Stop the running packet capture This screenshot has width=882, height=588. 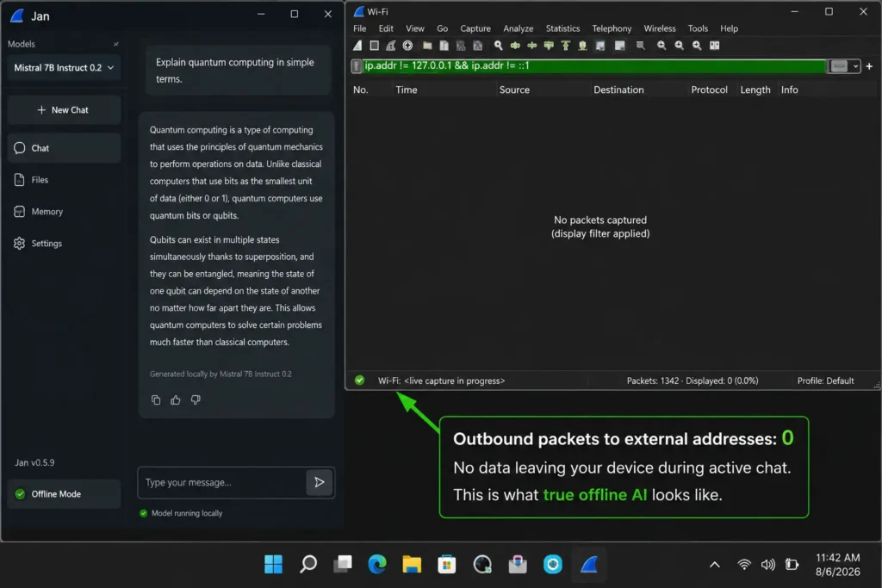374,46
